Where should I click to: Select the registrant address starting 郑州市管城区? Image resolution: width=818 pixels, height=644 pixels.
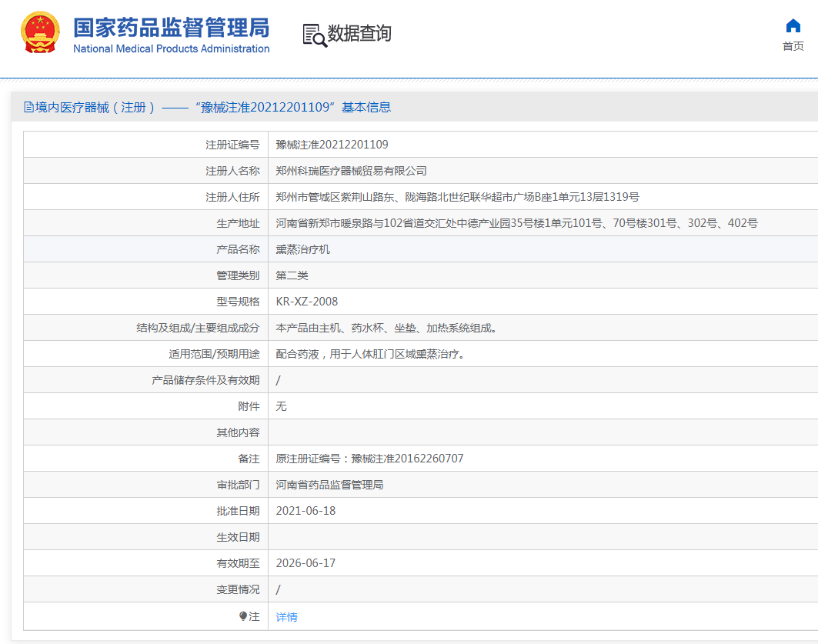458,197
